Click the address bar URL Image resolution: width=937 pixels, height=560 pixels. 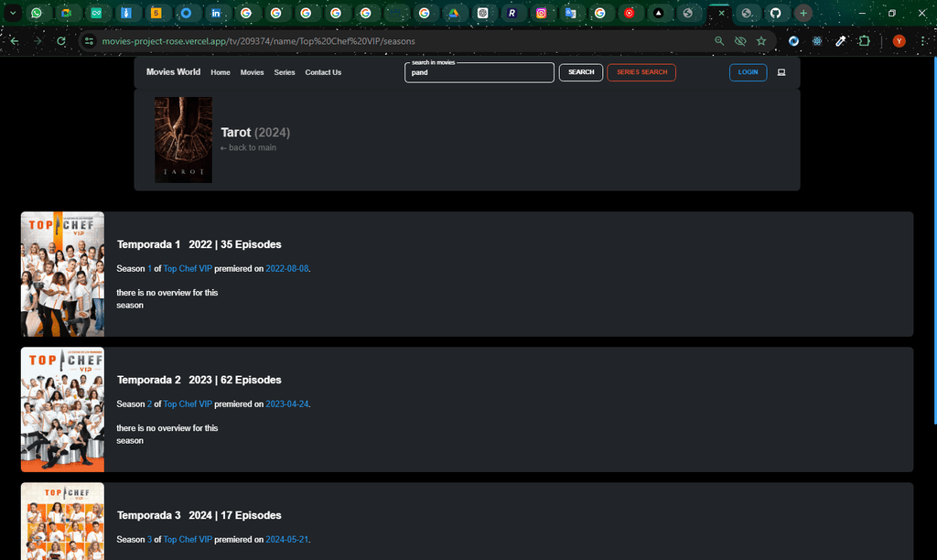tap(258, 41)
